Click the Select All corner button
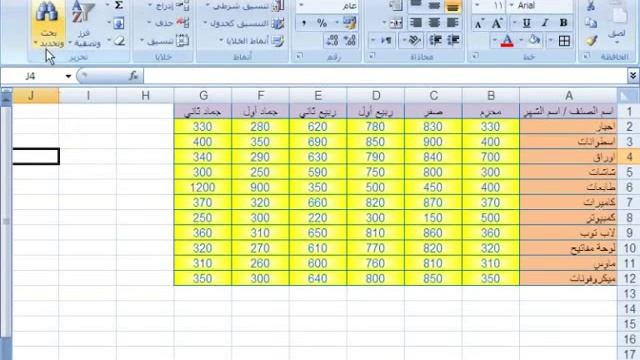The height and width of the screenshot is (360, 640). point(629,96)
